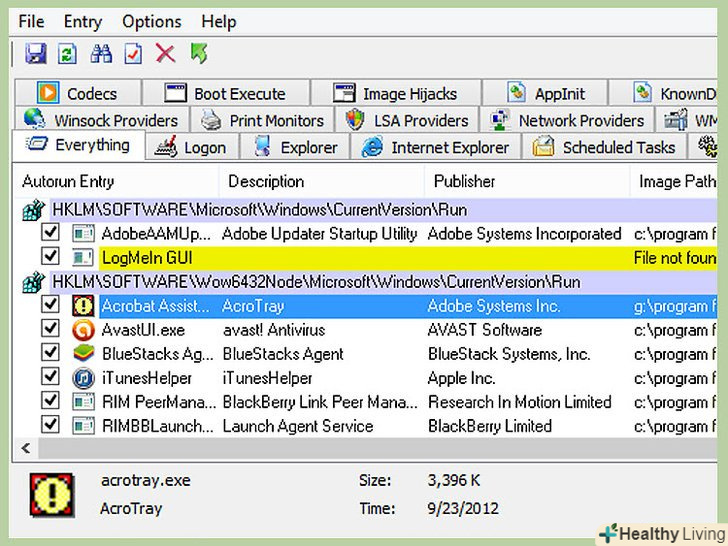This screenshot has width=728, height=546.
Task: Select the 'avast! Antivirus' description cell
Action: click(x=274, y=330)
